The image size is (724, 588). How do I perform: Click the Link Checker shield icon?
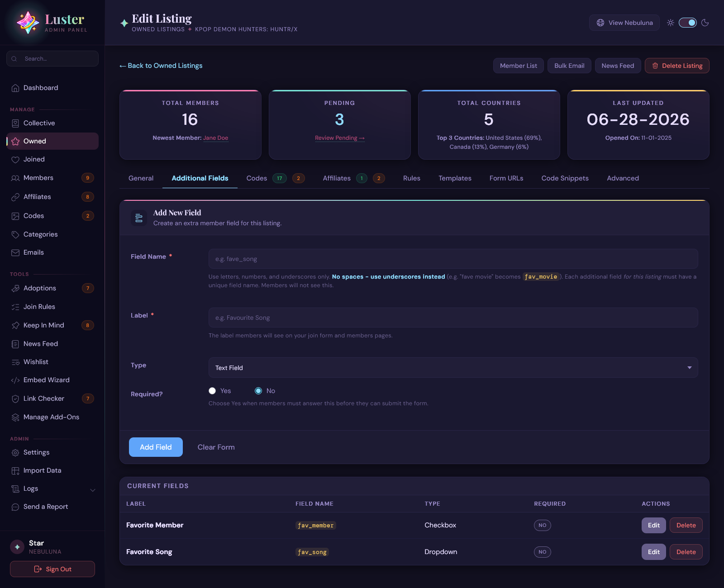click(x=15, y=398)
